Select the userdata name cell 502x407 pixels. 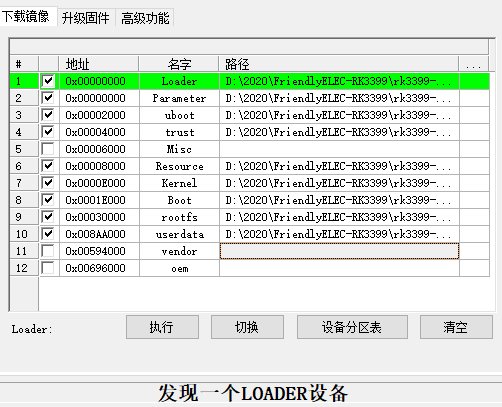[x=179, y=234]
